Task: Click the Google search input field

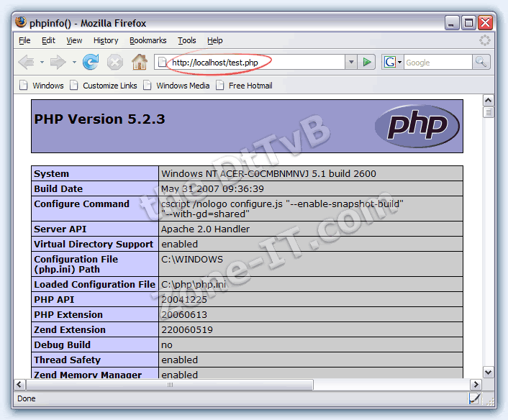Action: pos(437,62)
